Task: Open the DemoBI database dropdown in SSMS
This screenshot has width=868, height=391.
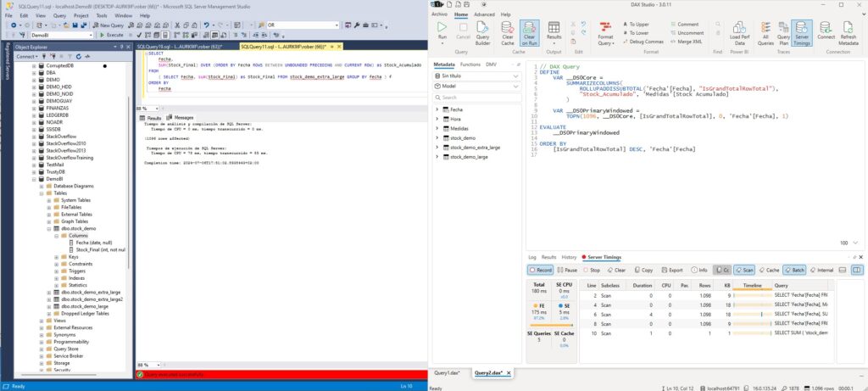Action: point(91,35)
